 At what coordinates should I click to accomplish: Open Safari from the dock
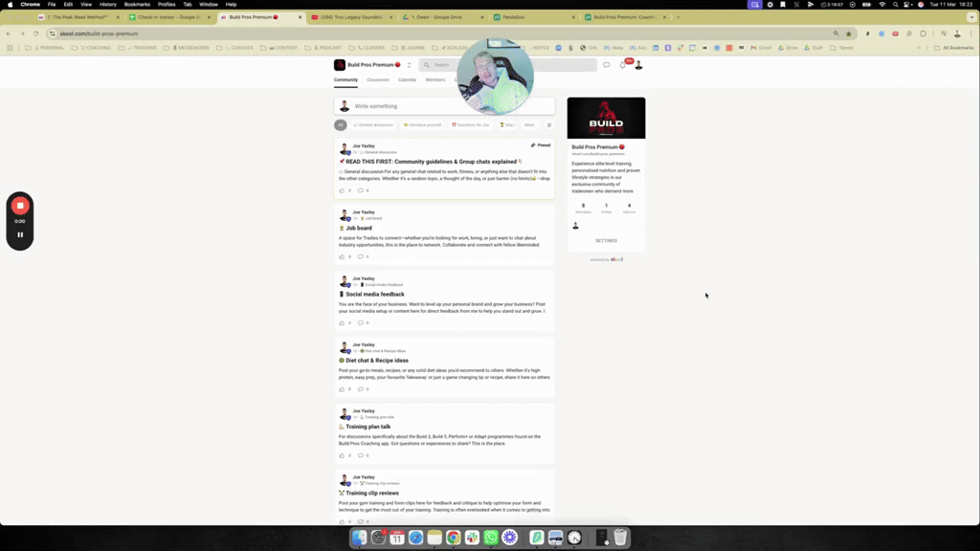click(415, 538)
